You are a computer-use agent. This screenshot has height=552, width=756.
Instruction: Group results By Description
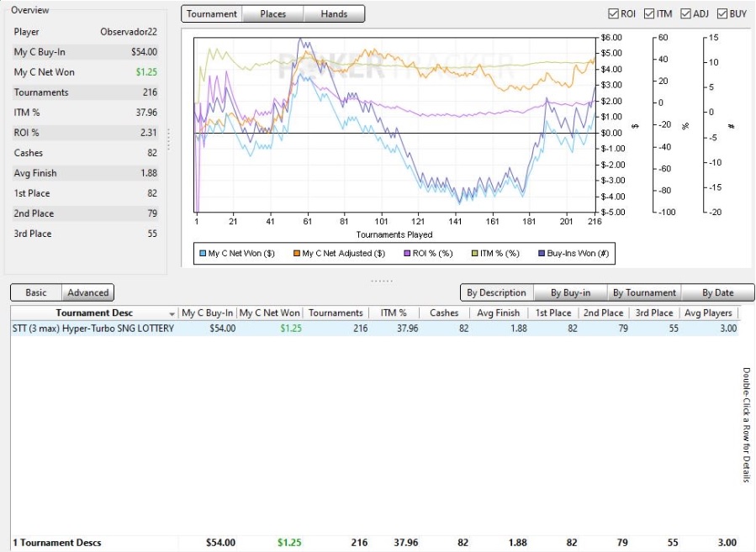pos(497,292)
